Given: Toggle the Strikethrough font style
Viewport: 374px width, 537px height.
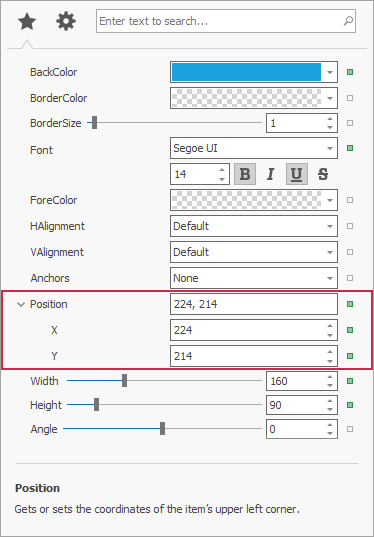Looking at the screenshot, I should tap(323, 174).
